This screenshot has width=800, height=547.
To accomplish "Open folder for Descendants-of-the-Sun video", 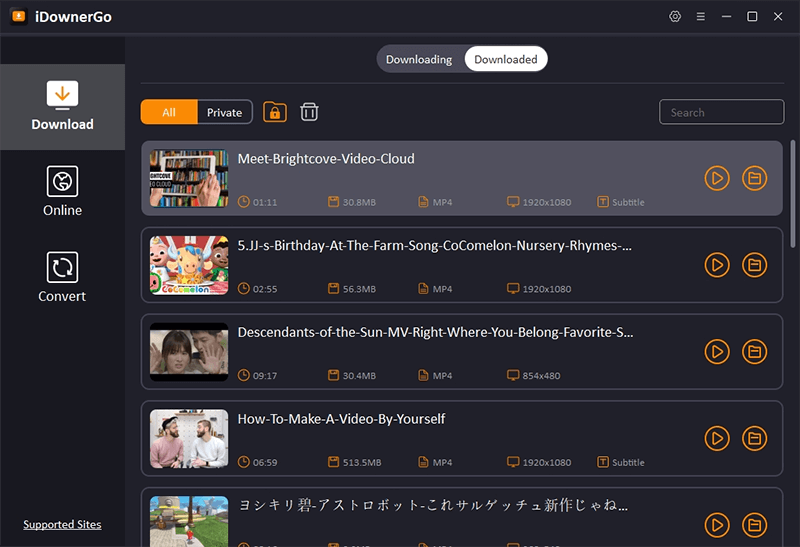I will click(754, 352).
